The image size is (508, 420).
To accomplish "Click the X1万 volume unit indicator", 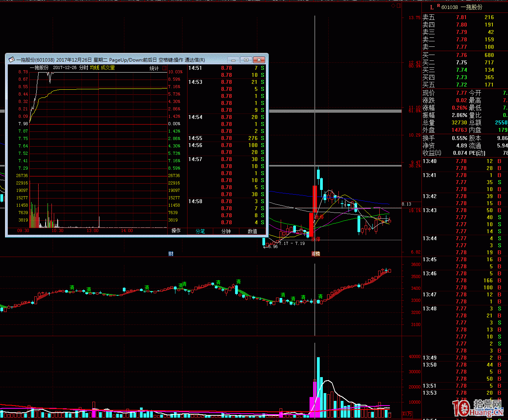I will [x=407, y=414].
